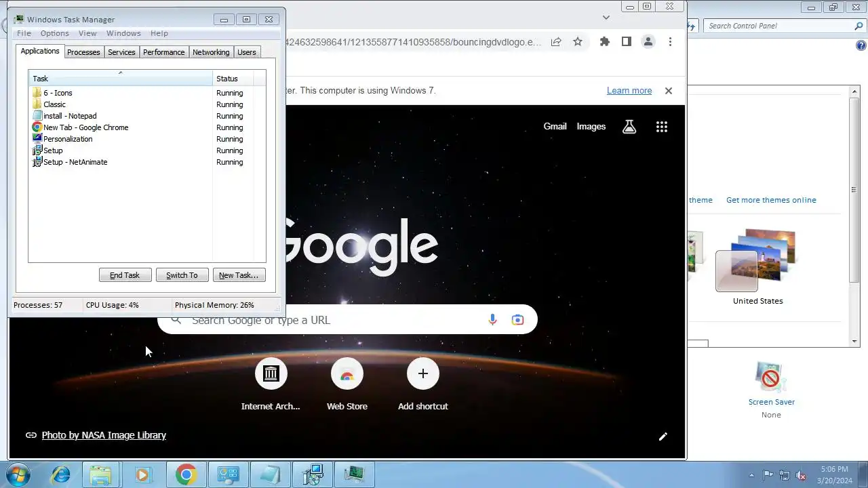Switch to the Users tab
Screen dimensions: 868x488
coord(247,52)
